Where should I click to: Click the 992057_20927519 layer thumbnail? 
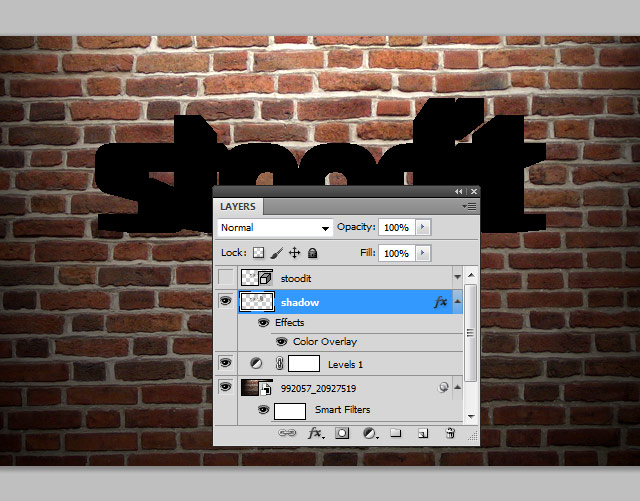point(257,387)
